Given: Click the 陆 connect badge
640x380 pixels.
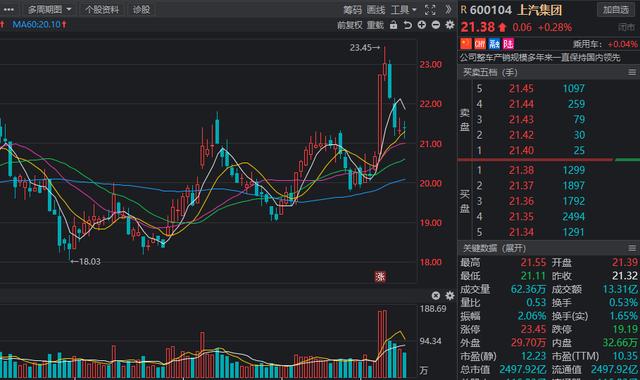Looking at the screenshot, I should tap(508, 44).
